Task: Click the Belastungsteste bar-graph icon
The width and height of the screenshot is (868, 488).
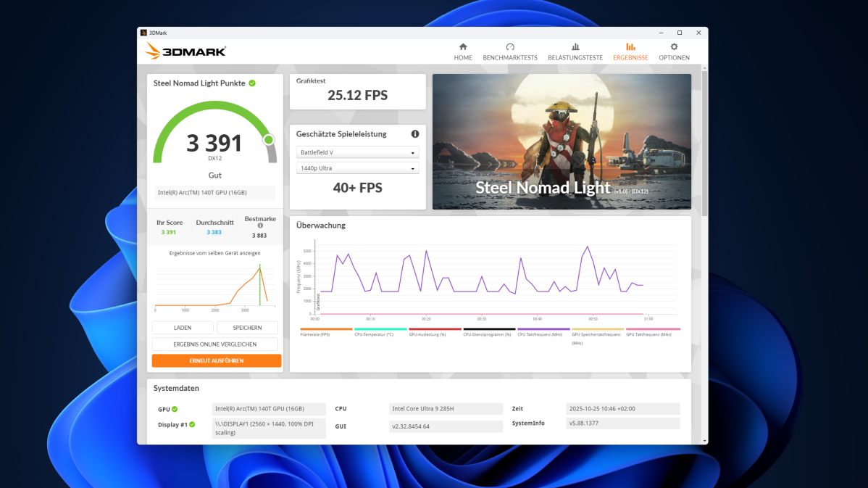Action: point(575,46)
